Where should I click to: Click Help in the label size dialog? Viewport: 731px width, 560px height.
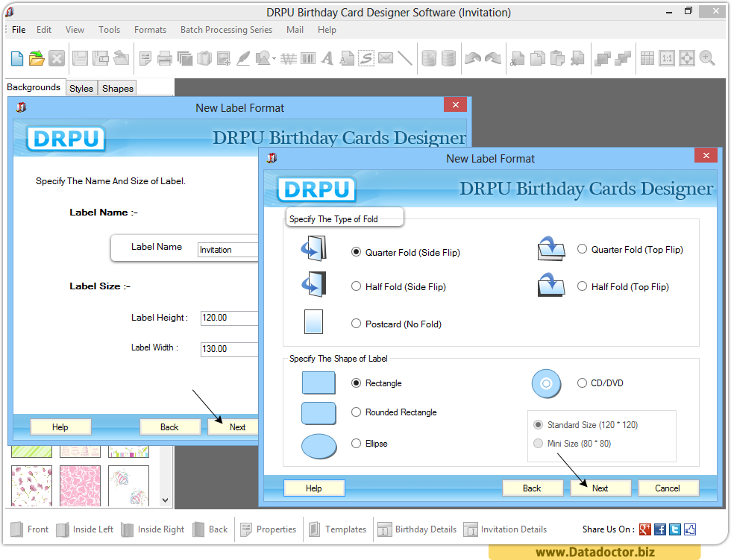60,427
